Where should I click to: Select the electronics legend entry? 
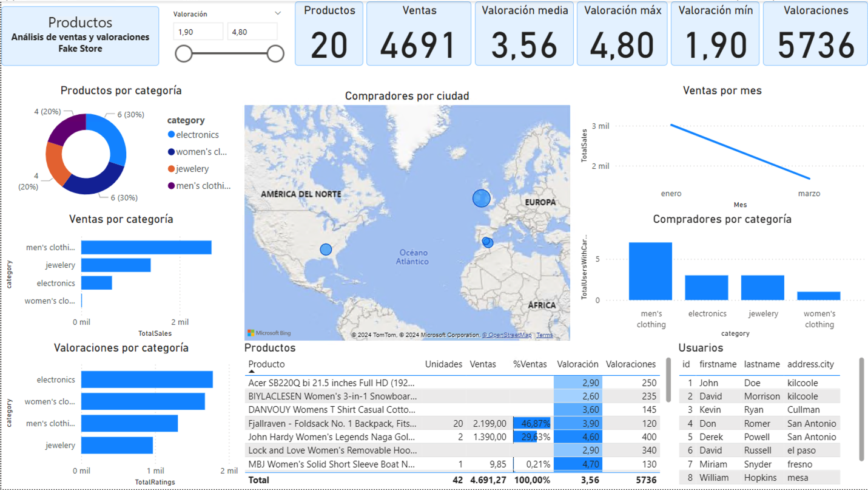(193, 135)
